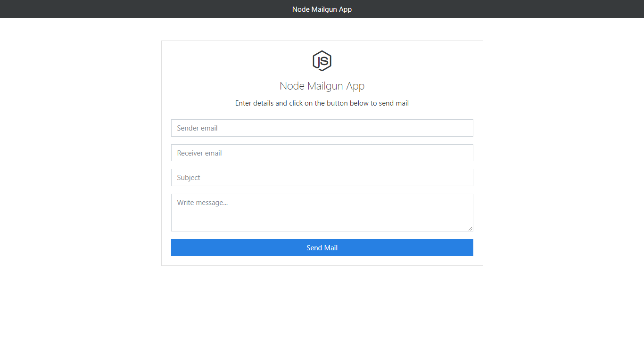This screenshot has width=644, height=362.
Task: Click the Node Mailgun App card heading
Action: point(322,86)
